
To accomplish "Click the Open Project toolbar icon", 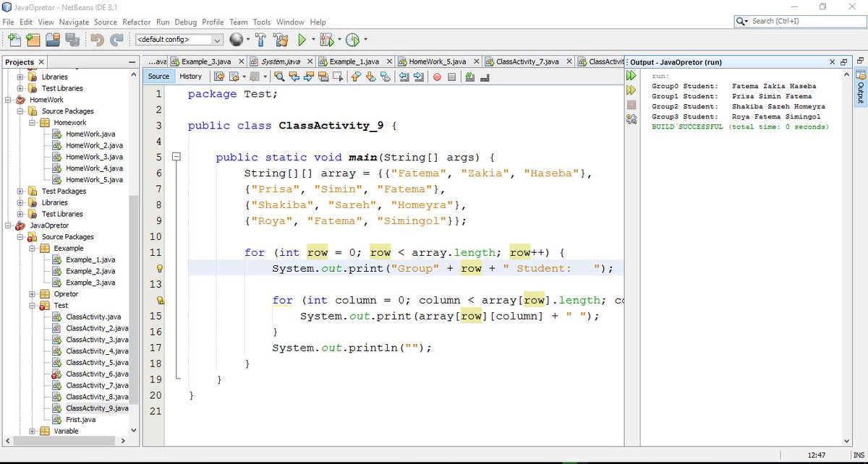I will click(x=53, y=39).
